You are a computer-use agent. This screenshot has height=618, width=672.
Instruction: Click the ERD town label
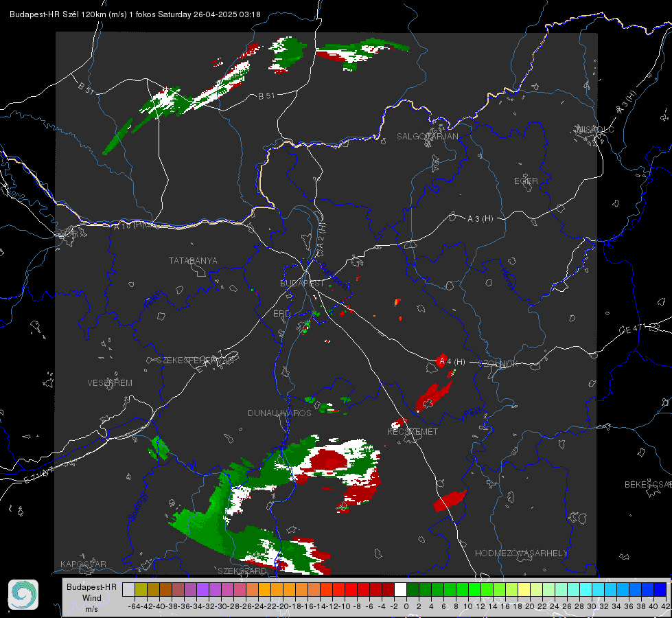coord(281,314)
